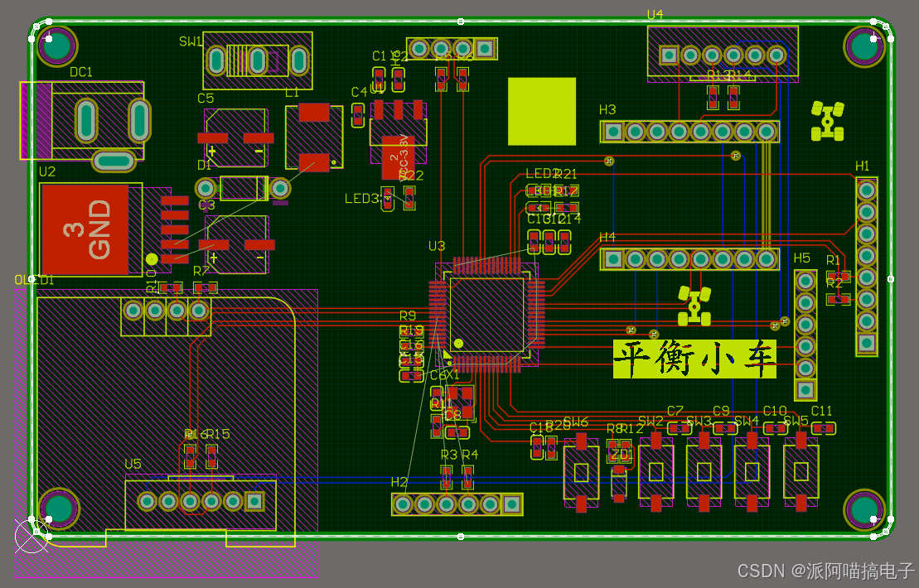Image resolution: width=919 pixels, height=588 pixels.
Task: Select car logo near H3 header
Action: point(828,121)
